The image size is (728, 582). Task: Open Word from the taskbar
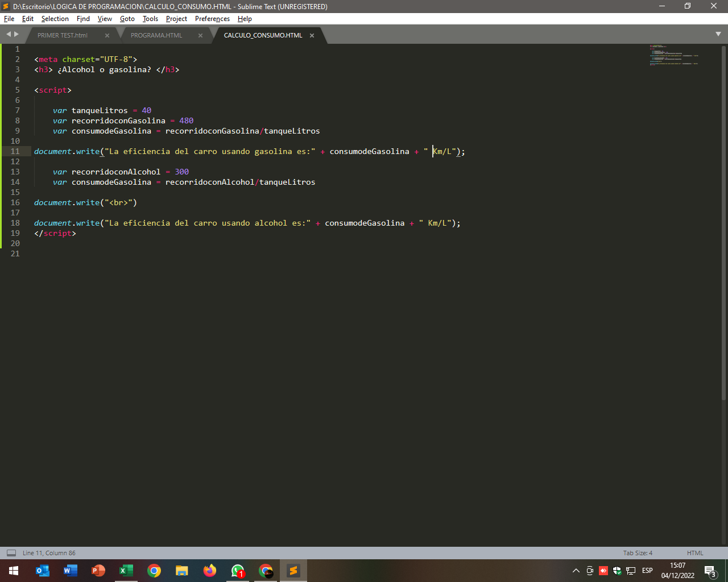click(71, 571)
